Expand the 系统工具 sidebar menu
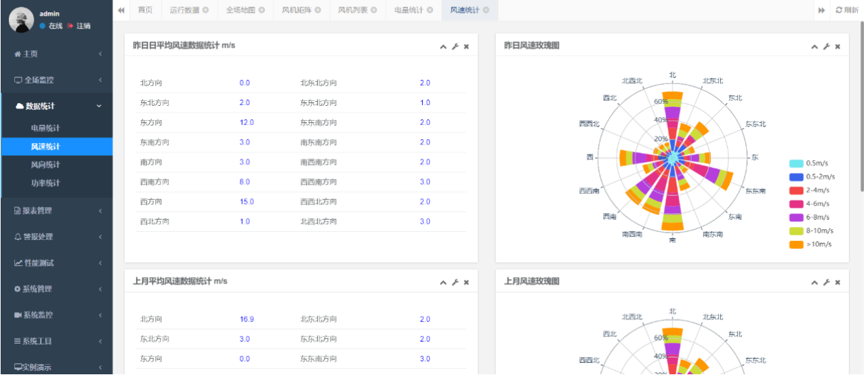This screenshot has height=377, width=868. click(x=56, y=341)
